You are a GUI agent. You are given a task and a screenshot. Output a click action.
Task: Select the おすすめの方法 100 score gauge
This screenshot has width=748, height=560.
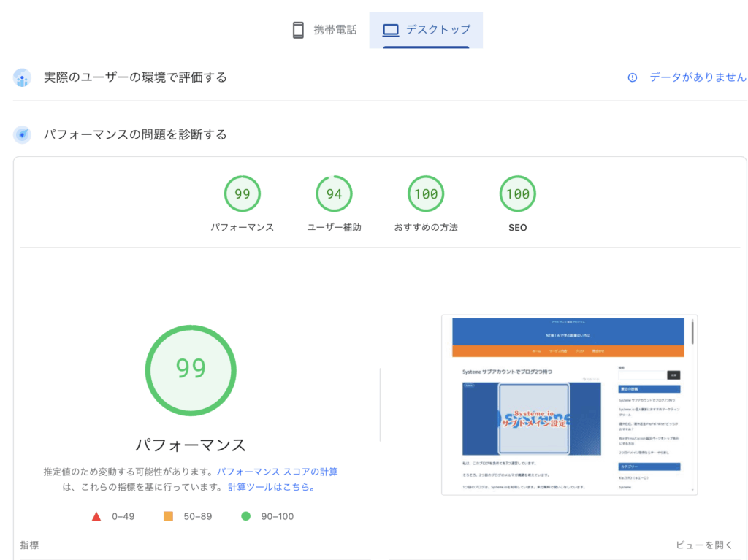point(426,194)
